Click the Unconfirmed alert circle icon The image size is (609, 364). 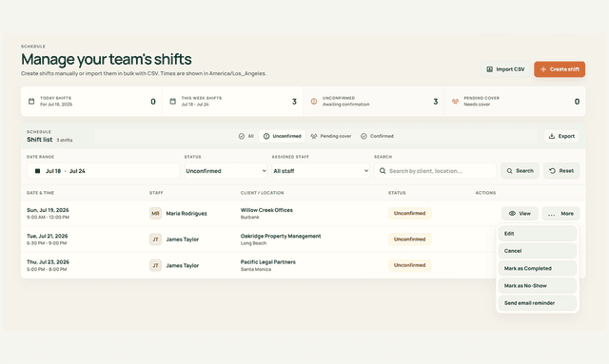coord(314,102)
